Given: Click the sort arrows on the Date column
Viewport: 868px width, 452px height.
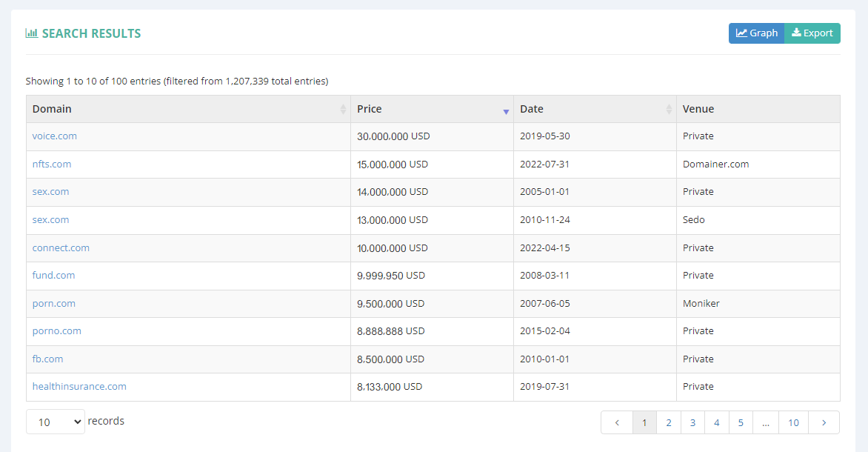Looking at the screenshot, I should tap(669, 108).
